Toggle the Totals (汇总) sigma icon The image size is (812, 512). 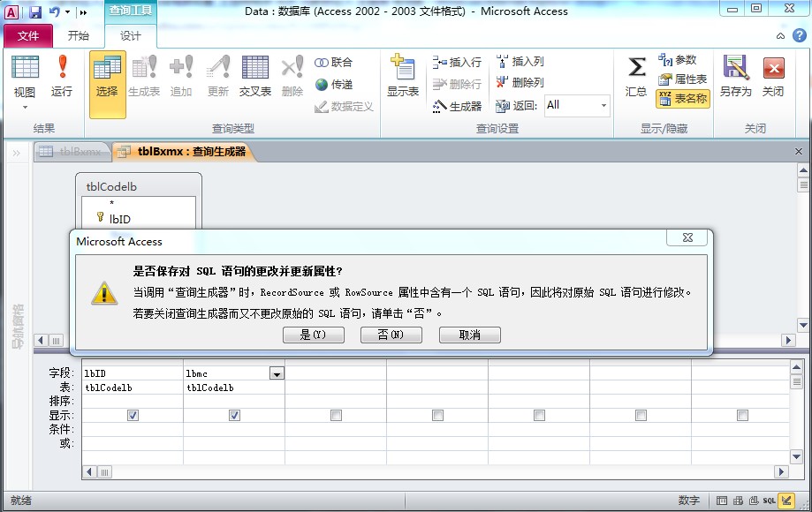636,76
